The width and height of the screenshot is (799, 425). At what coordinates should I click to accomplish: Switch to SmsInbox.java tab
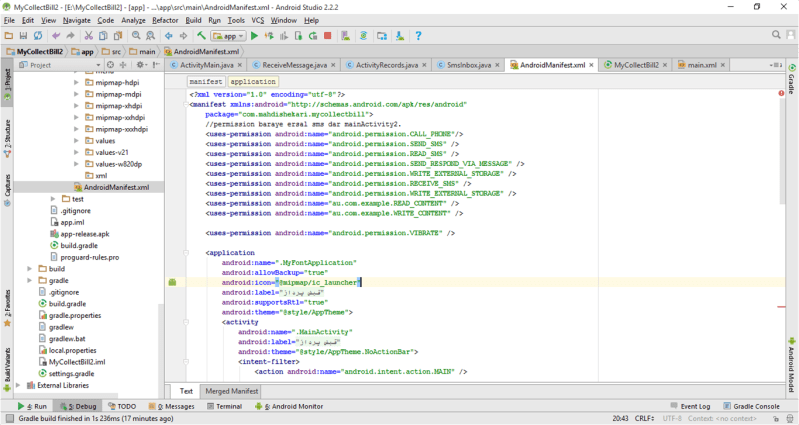point(469,65)
